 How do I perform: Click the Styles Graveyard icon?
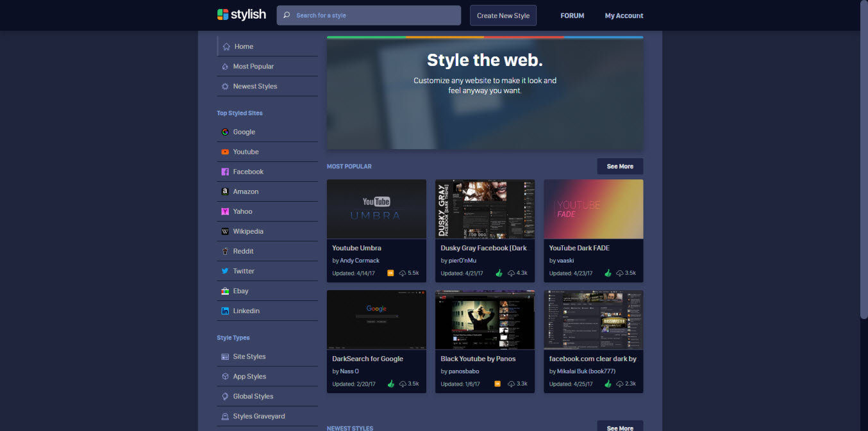(225, 416)
